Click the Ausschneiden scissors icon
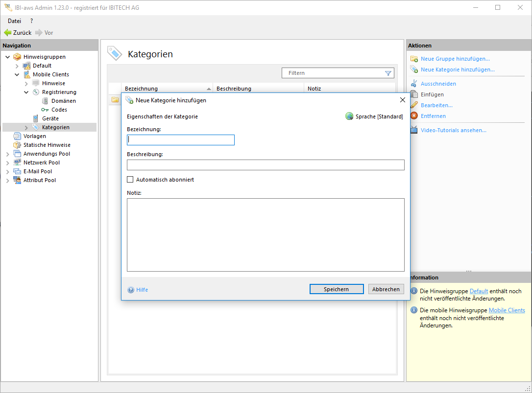532x393 pixels. [414, 84]
